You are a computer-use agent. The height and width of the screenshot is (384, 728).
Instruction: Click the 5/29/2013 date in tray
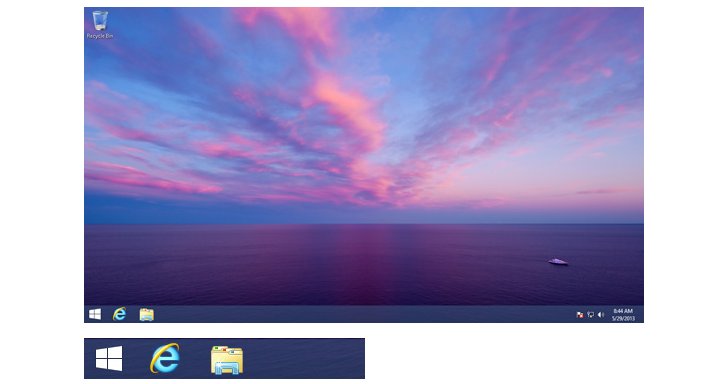[x=623, y=319]
